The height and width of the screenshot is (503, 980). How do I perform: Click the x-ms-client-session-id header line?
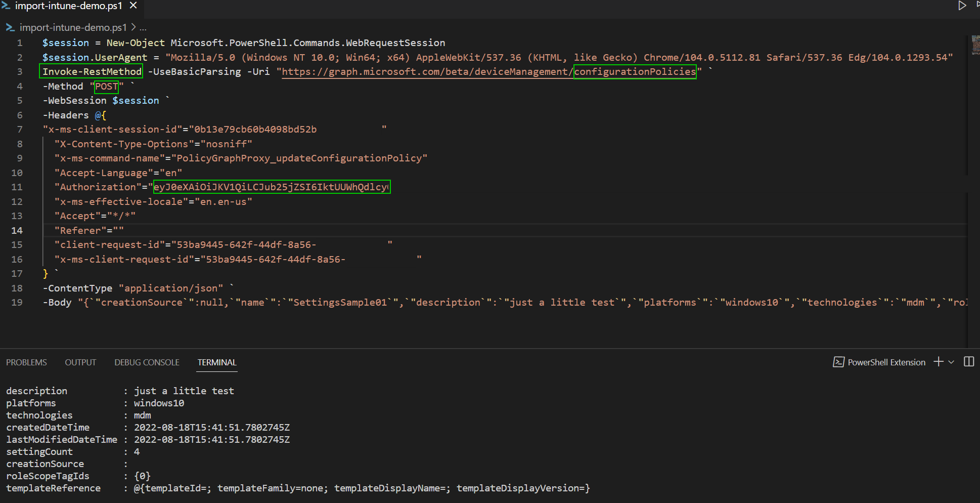click(214, 130)
